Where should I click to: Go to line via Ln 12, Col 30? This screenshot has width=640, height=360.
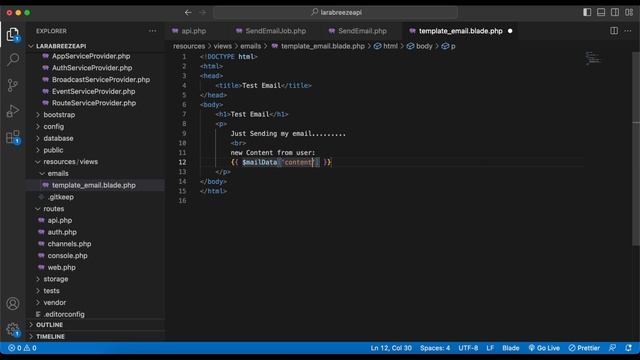point(391,348)
